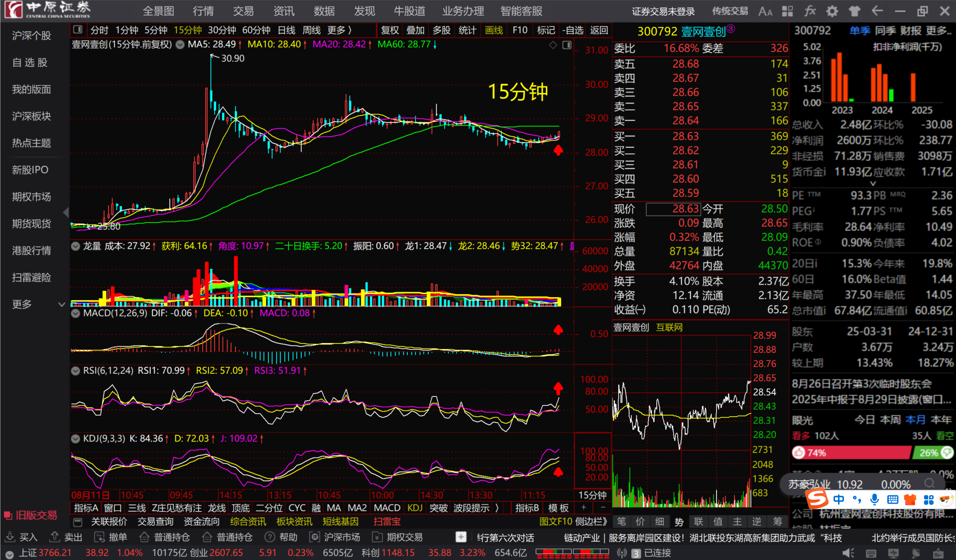Screen dimensions: 956x560
Task: Open settings gear in title bar
Action: pos(832,11)
